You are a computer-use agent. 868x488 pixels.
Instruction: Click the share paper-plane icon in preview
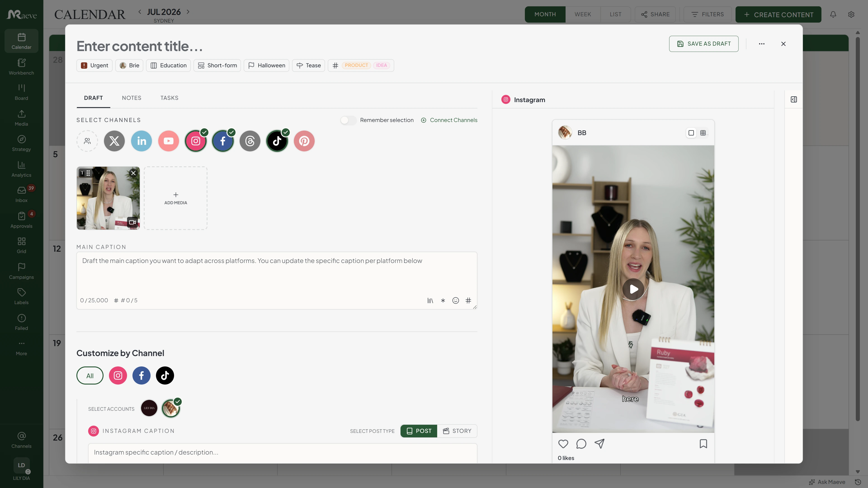pos(599,444)
